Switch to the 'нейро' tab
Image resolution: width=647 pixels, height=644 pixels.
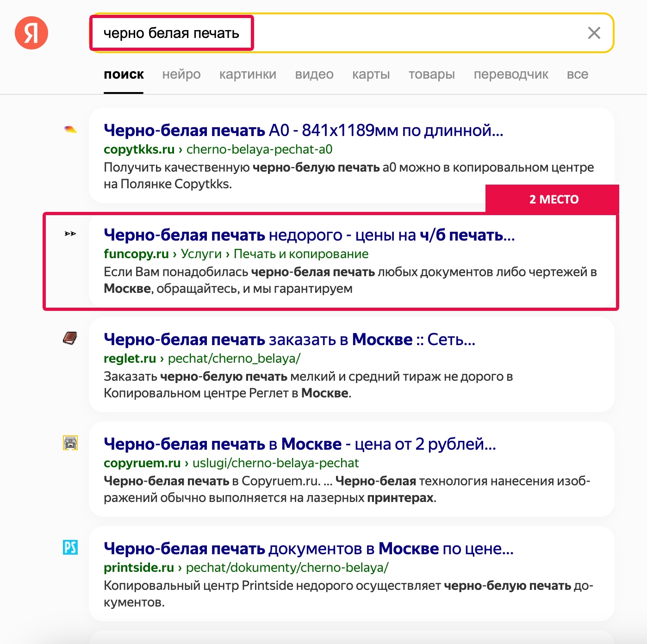181,74
